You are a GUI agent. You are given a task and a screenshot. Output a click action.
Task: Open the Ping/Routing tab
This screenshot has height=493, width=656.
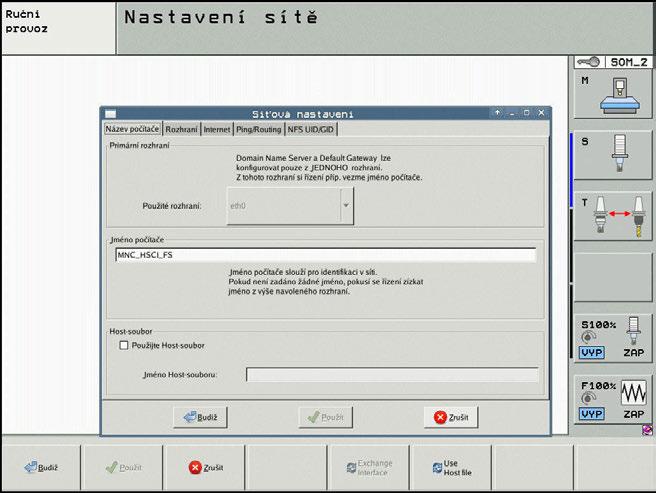259,129
